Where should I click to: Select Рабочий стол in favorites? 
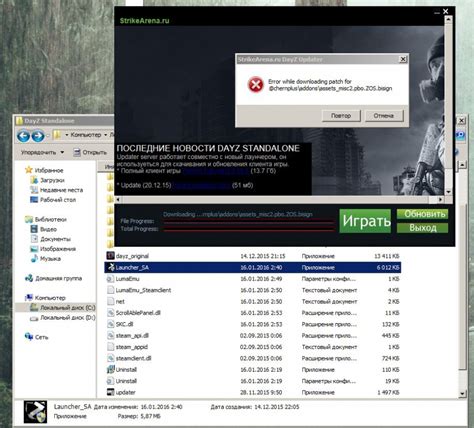(x=53, y=200)
